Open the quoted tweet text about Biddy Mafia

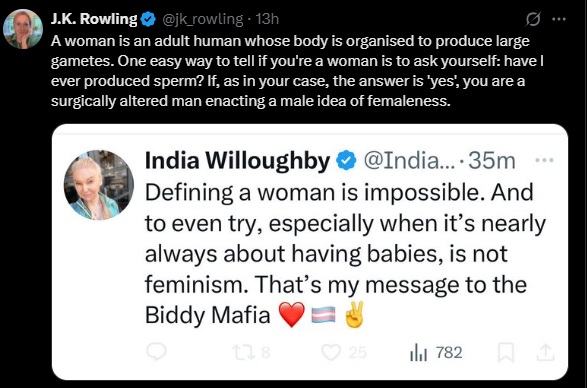click(345, 254)
